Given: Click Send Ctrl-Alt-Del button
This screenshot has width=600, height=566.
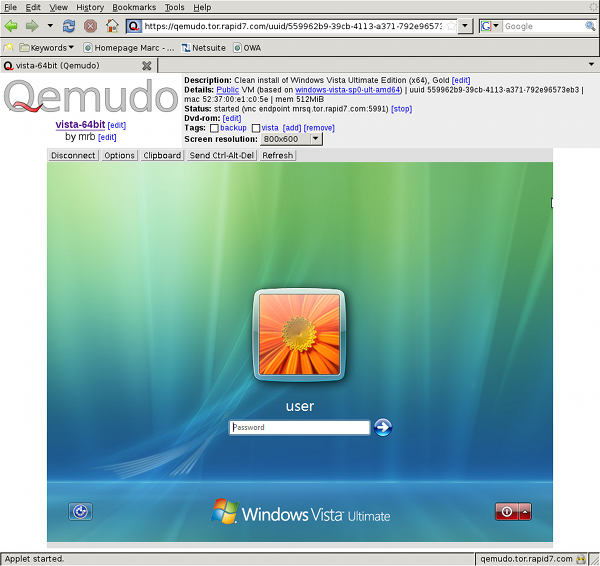Looking at the screenshot, I should click(x=222, y=155).
